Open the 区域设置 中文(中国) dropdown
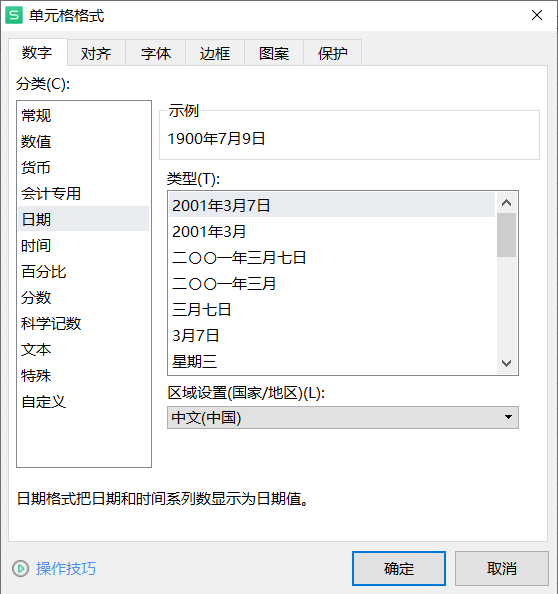Image resolution: width=558 pixels, height=594 pixels. (x=343, y=417)
